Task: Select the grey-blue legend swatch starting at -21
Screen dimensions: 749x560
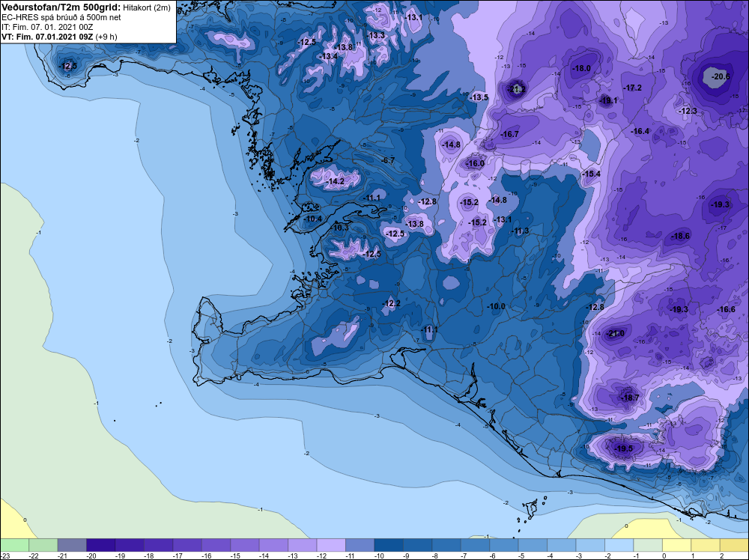Action: point(72,545)
